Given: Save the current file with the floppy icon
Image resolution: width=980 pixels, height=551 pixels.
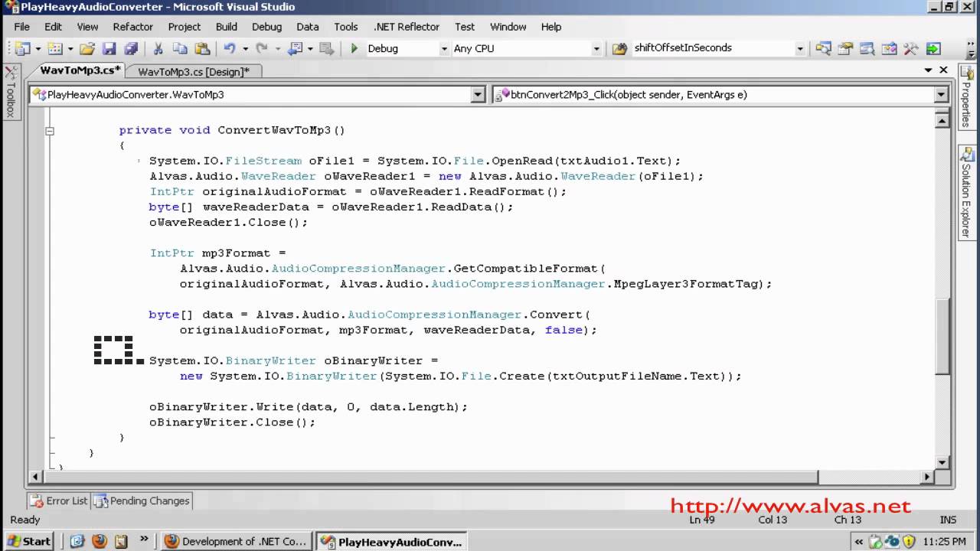Looking at the screenshot, I should coord(109,48).
